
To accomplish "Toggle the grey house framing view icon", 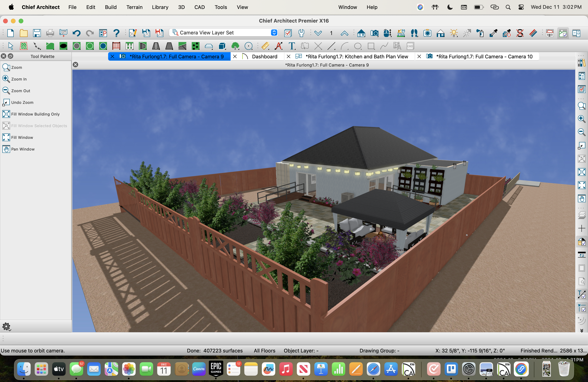I will (550, 33).
